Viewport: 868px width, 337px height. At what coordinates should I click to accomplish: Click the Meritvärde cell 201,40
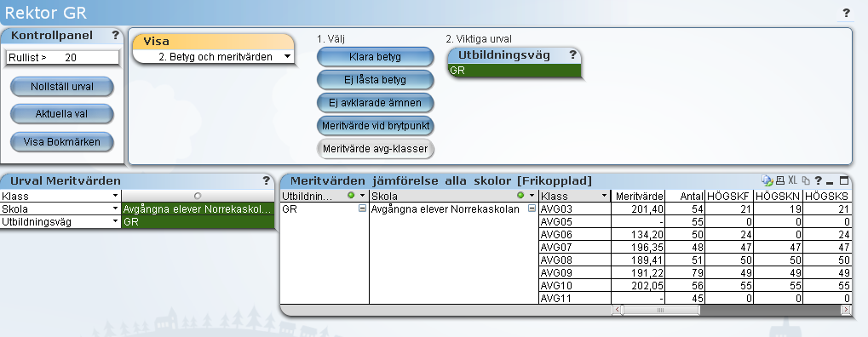click(x=638, y=208)
